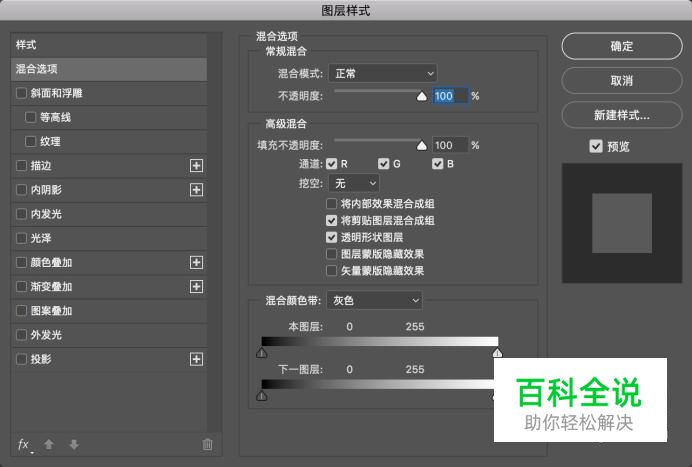Viewport: 692px width, 467px height.
Task: Check 图层蒙版隐藏效果 option
Action: [331, 254]
